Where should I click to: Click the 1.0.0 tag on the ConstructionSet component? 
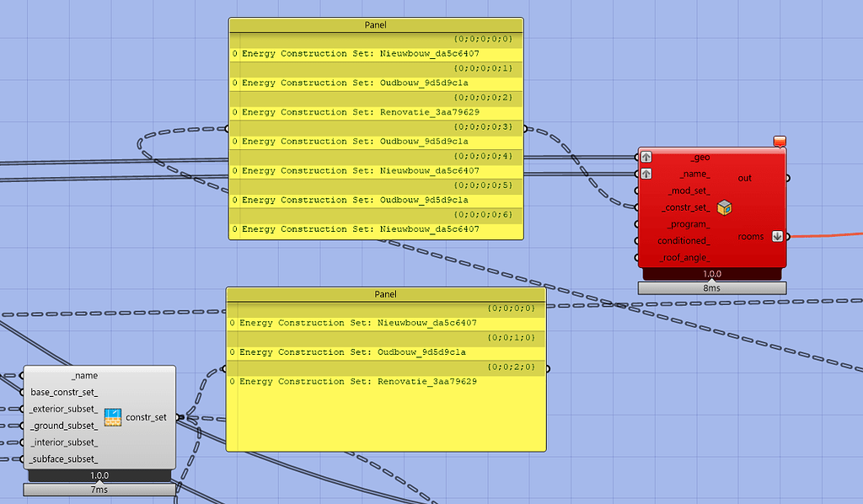click(99, 475)
